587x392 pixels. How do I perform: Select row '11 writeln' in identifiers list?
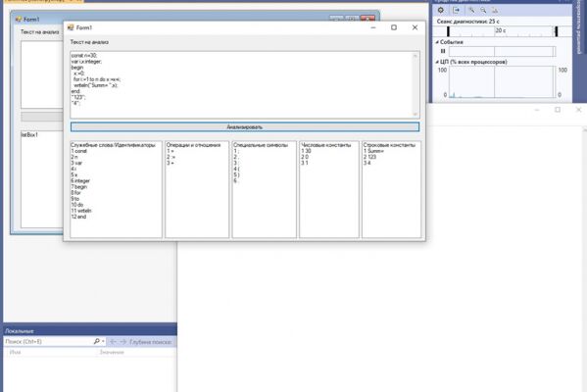tap(116, 211)
